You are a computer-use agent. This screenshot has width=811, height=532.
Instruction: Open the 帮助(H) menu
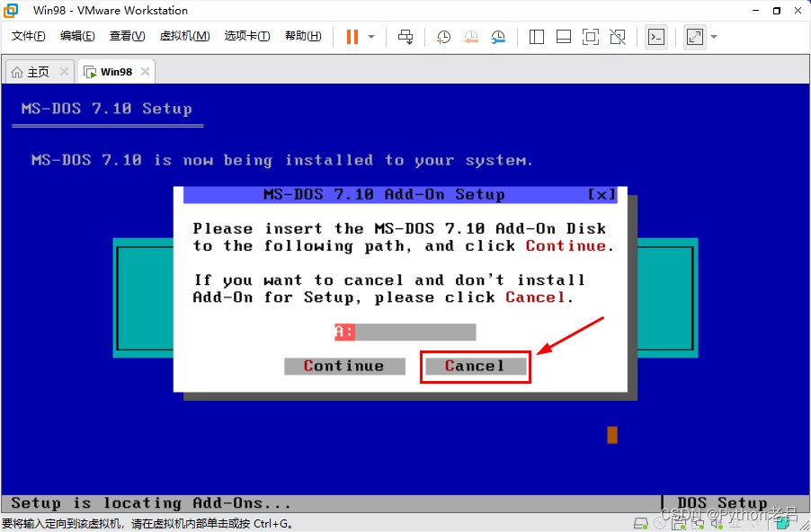[x=303, y=36]
